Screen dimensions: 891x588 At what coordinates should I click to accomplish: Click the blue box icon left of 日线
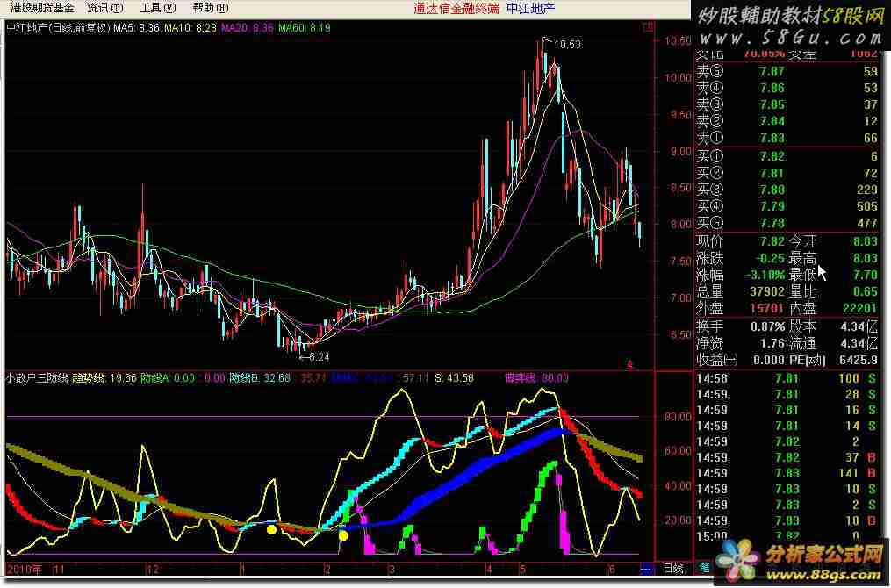coord(647,569)
